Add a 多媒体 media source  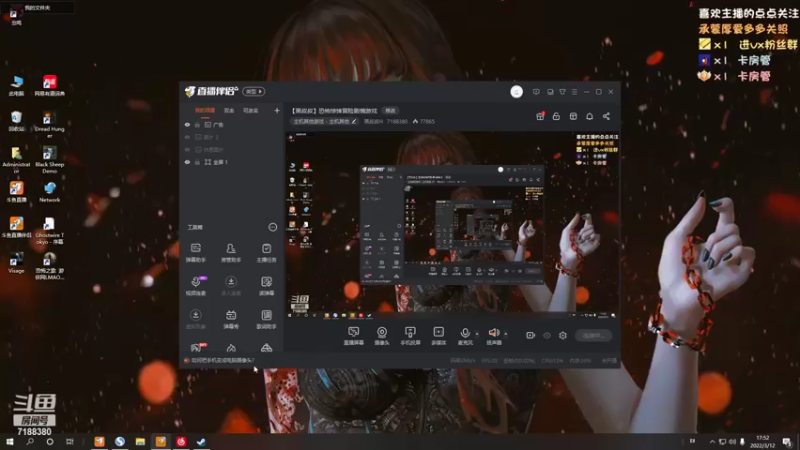click(x=438, y=336)
